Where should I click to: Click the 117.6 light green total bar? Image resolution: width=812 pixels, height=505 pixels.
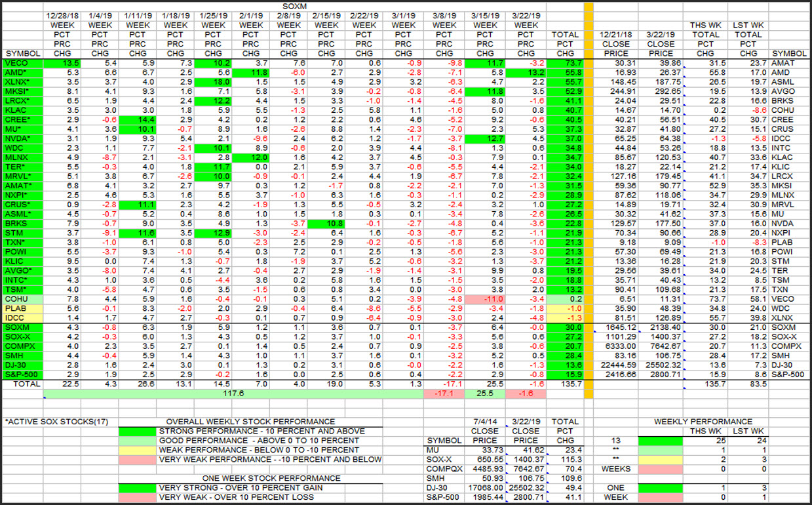[233, 394]
